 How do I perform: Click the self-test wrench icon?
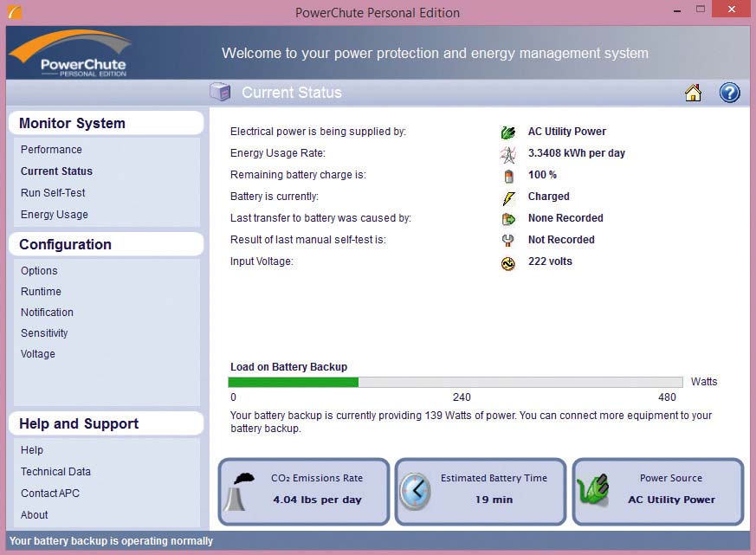click(507, 241)
